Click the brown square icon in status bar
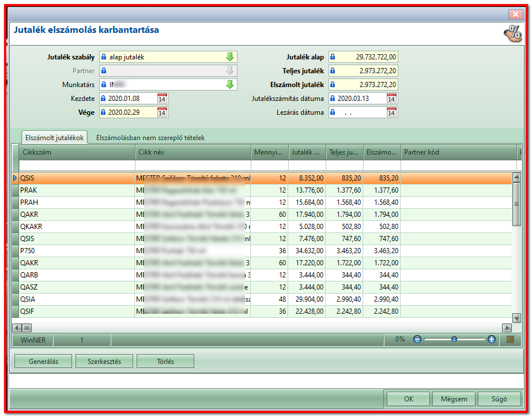The height and width of the screenshot is (417, 532). [x=510, y=339]
